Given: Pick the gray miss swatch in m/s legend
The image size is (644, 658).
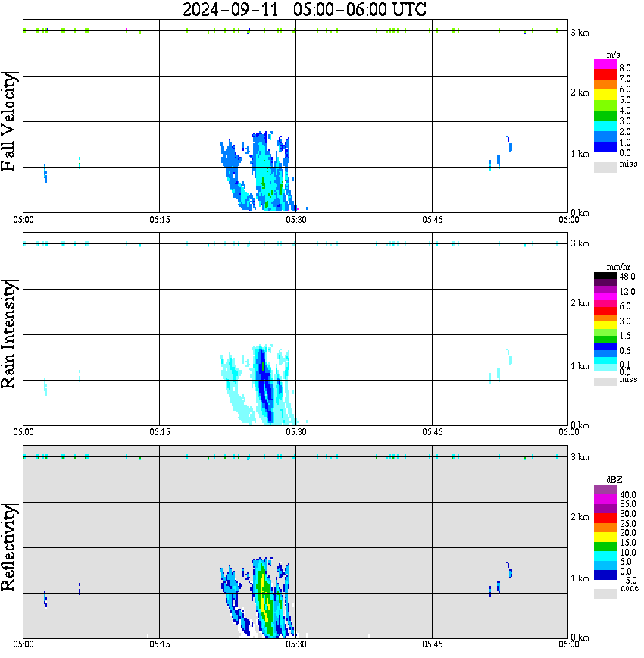Looking at the screenshot, I should tap(605, 167).
